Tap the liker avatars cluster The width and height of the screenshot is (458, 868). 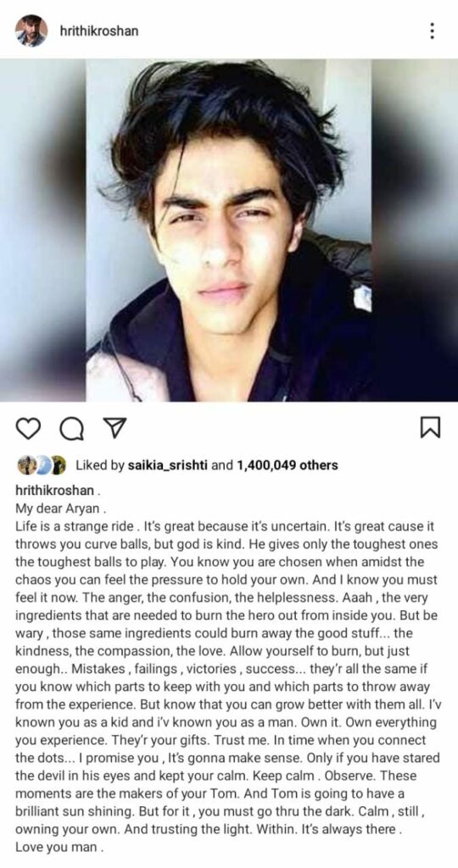[42, 465]
